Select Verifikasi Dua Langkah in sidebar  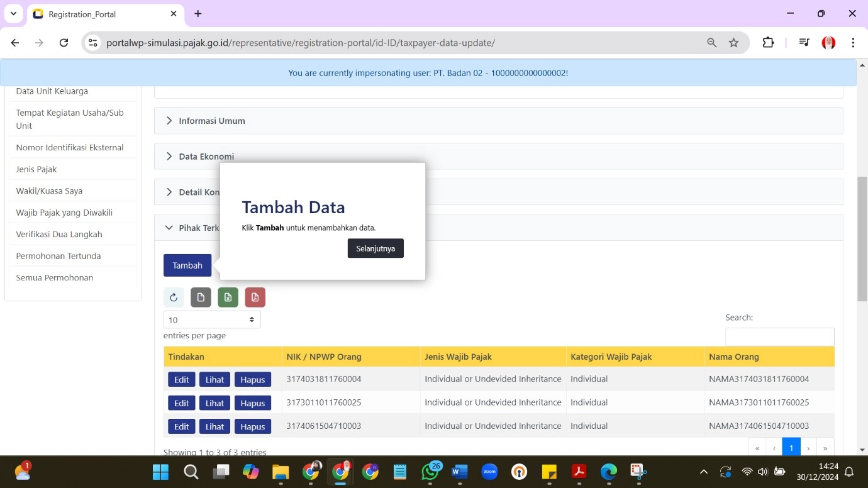pyautogui.click(x=59, y=235)
